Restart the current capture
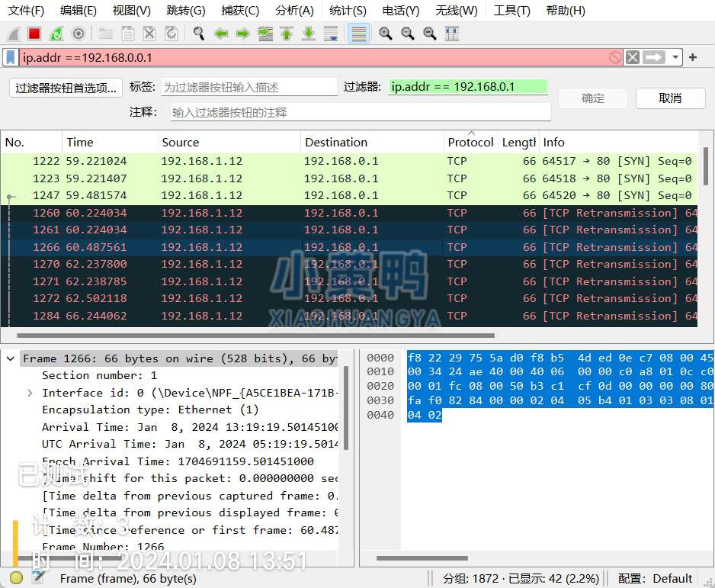Viewport: 715px width, 588px height. tap(56, 34)
